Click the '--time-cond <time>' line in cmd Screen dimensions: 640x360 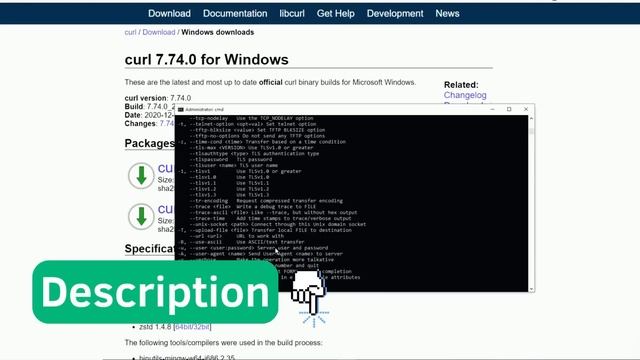(263, 142)
